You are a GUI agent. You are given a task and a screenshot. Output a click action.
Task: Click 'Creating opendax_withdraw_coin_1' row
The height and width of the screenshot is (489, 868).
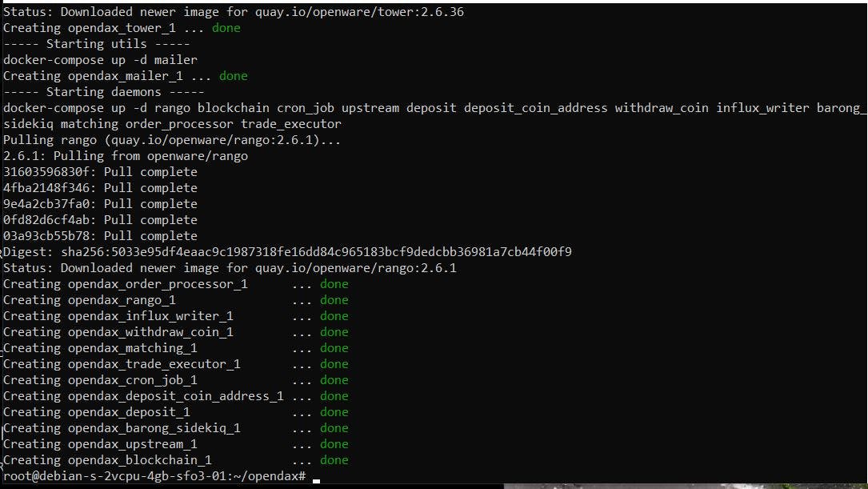click(x=175, y=332)
